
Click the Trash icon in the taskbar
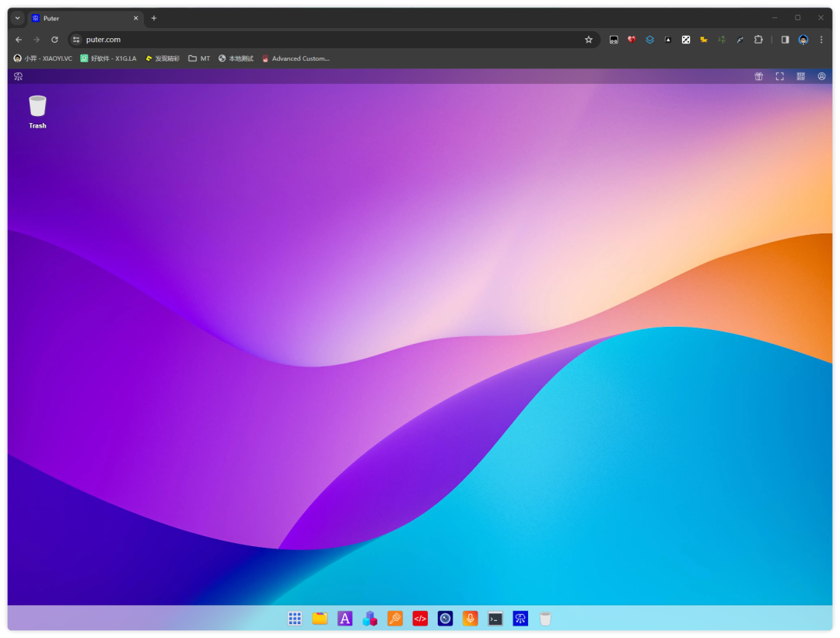545,619
